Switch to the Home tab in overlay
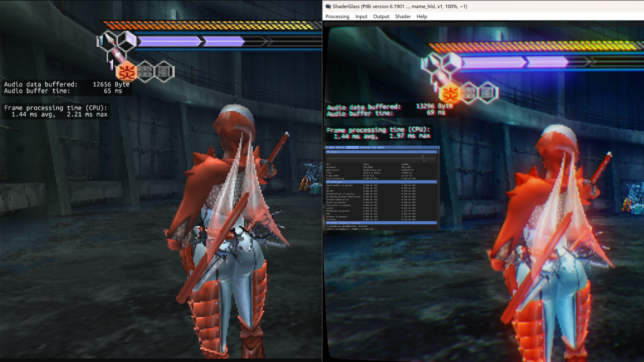The image size is (644, 362). point(332,147)
